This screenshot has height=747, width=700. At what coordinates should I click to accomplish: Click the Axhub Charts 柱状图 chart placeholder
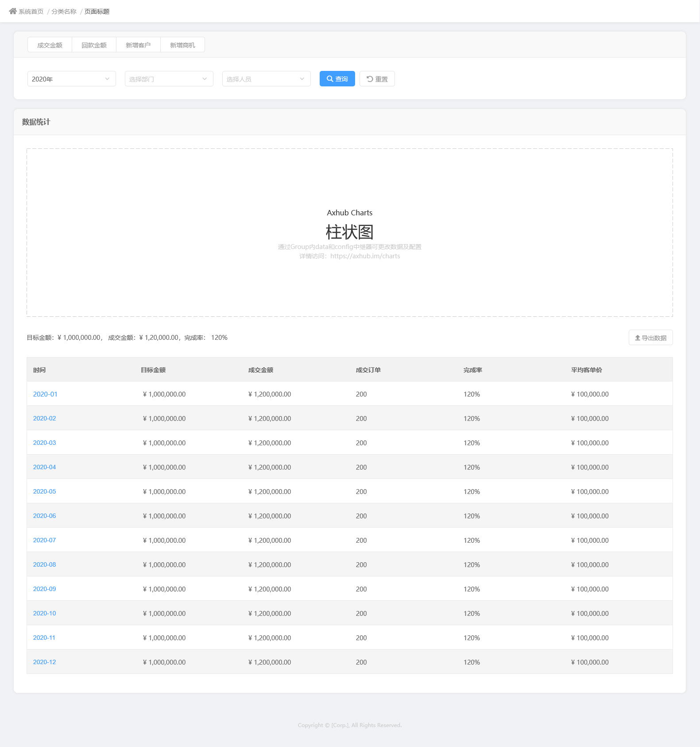tap(350, 233)
